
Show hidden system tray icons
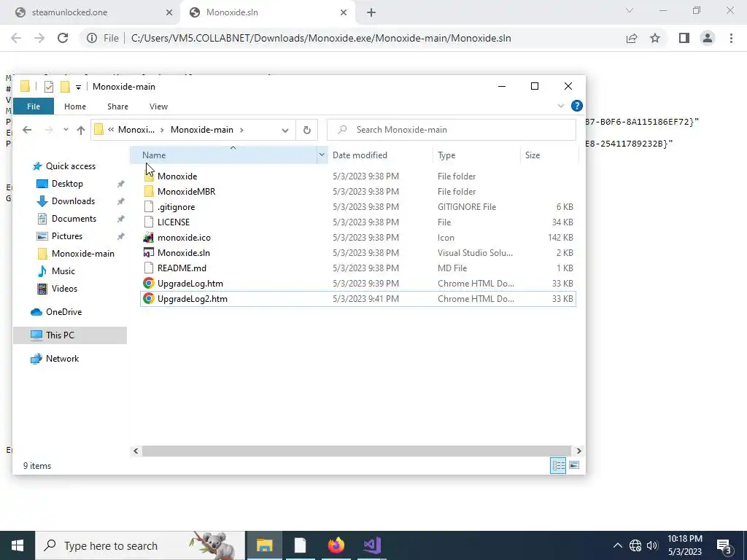click(x=617, y=545)
